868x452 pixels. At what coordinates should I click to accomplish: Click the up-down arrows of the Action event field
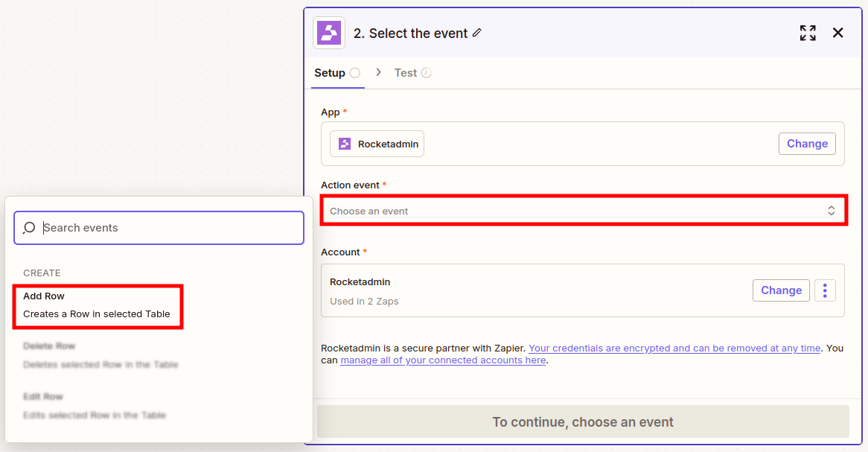click(831, 211)
